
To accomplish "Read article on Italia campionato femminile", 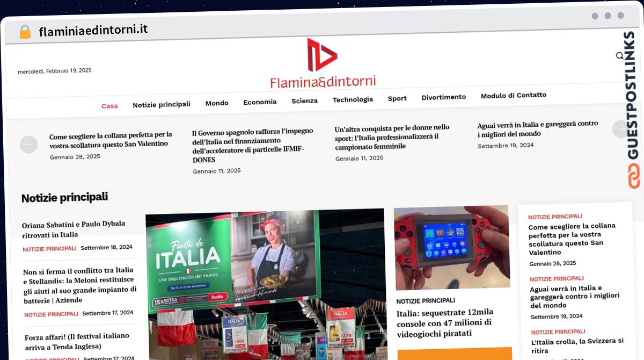I will tap(392, 137).
